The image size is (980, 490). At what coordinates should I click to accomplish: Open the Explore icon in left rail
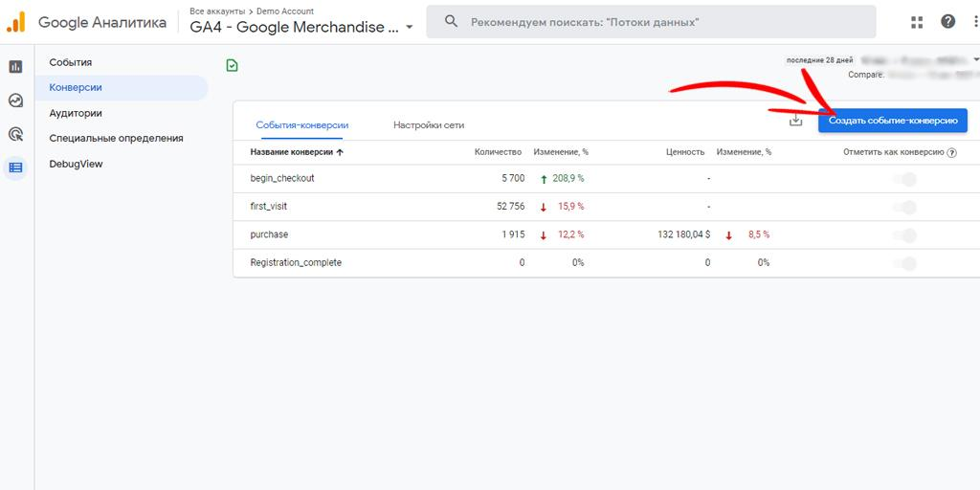tap(15, 100)
